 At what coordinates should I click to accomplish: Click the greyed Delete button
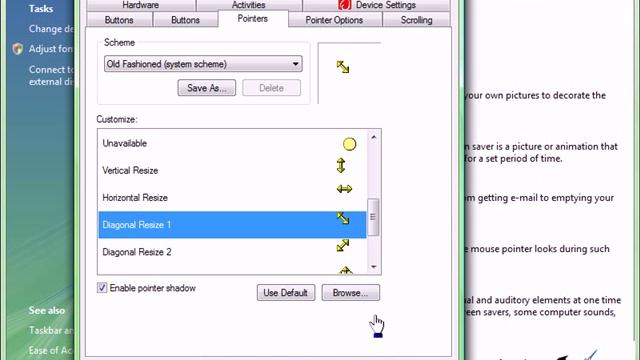(x=271, y=88)
